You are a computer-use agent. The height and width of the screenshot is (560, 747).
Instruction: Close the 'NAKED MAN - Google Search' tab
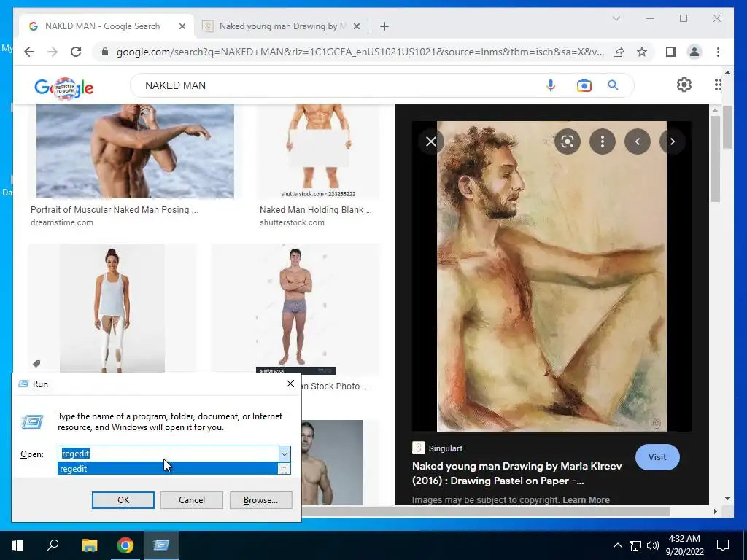click(182, 26)
